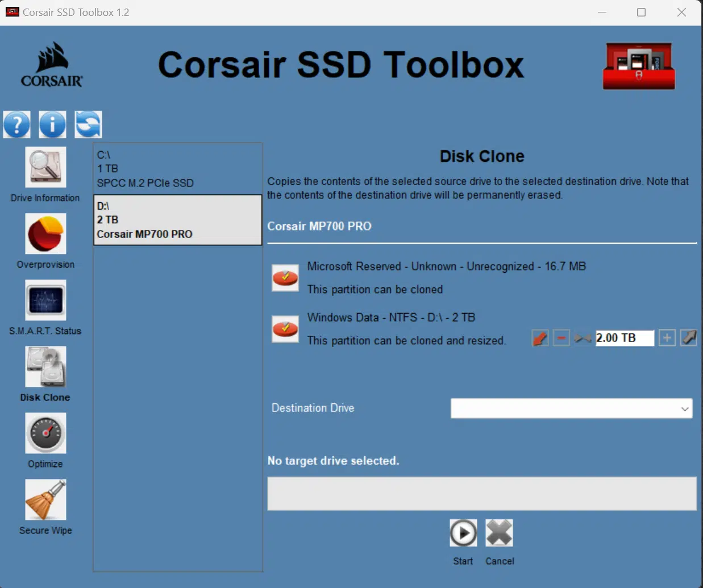This screenshot has height=588, width=703.
Task: Open the Destination Drive dropdown
Action: (571, 408)
